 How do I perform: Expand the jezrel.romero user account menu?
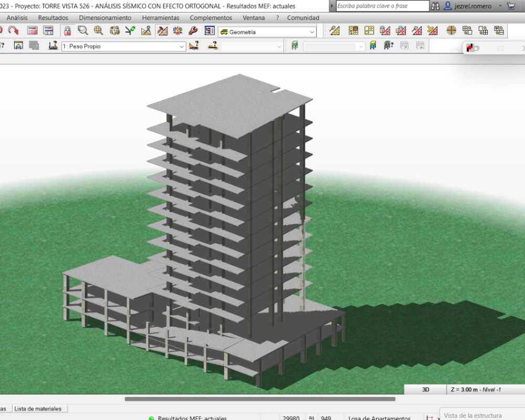500,6
